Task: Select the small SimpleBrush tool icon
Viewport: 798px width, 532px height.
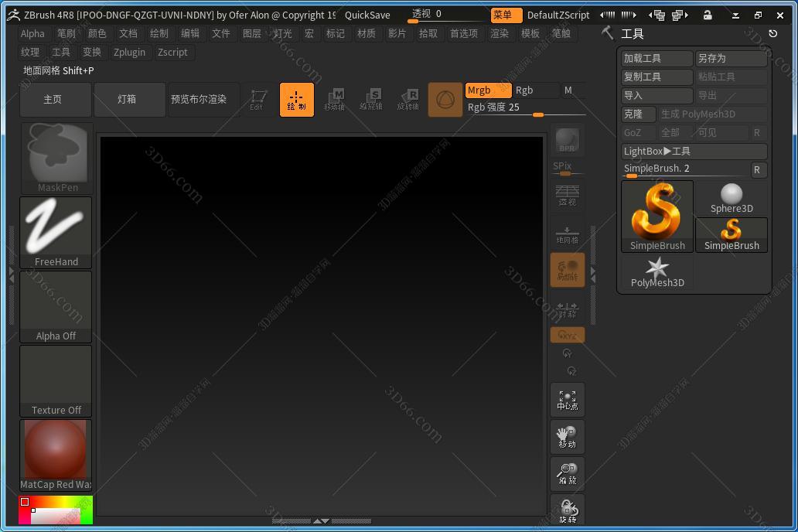Action: (731, 235)
